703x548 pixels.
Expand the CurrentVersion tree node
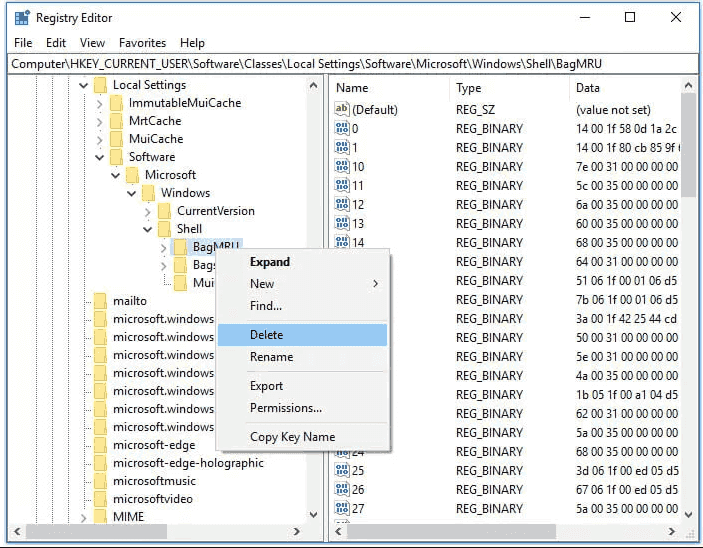coord(148,211)
